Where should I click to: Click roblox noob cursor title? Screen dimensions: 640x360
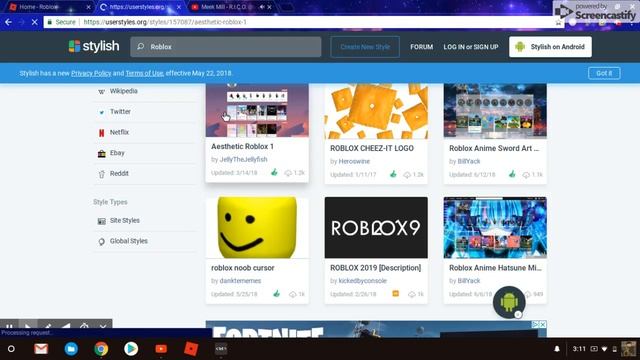[242, 268]
